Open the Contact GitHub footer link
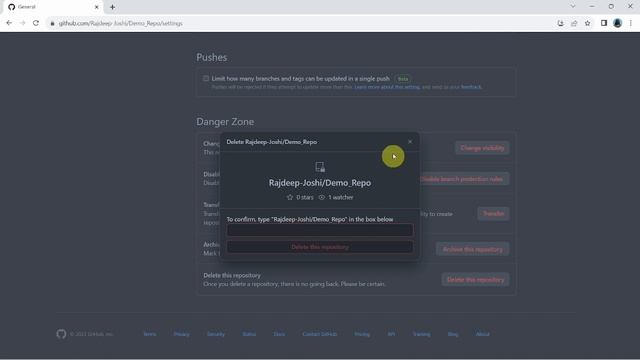This screenshot has width=640, height=360. point(320,334)
